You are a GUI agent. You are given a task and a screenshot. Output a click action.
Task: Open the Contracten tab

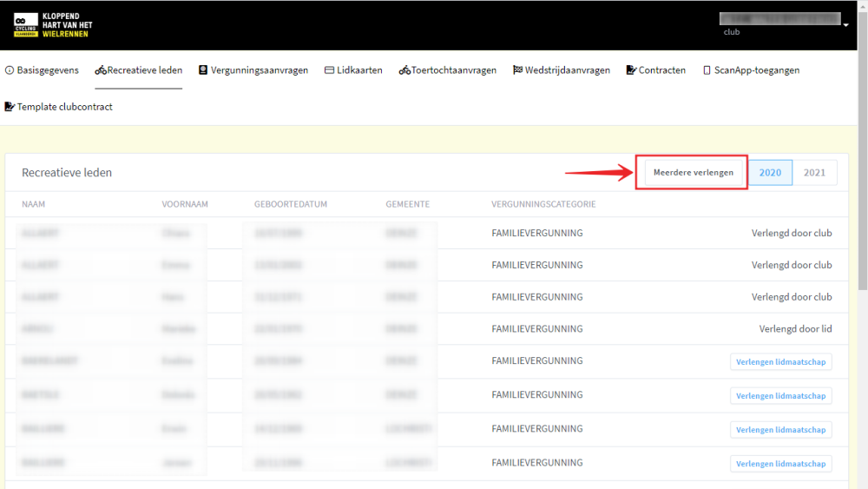(656, 70)
